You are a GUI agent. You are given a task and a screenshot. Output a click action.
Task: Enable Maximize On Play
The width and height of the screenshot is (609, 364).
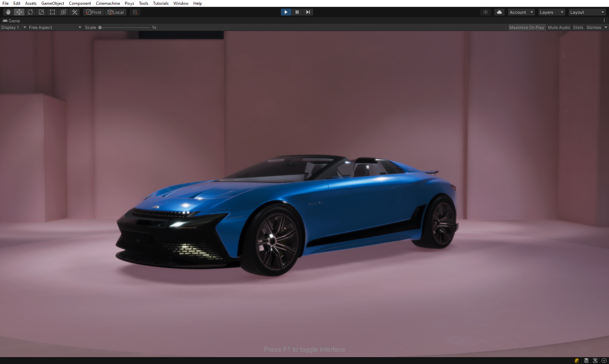coord(526,27)
